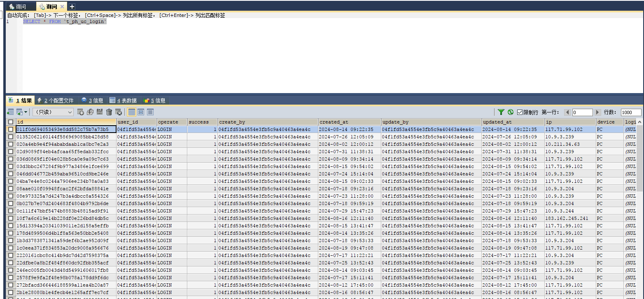Image resolution: width=644 pixels, height=299 pixels.
Task: Select id cell 1c0eea371f834853a20dc9008a956676
Action: click(66, 248)
